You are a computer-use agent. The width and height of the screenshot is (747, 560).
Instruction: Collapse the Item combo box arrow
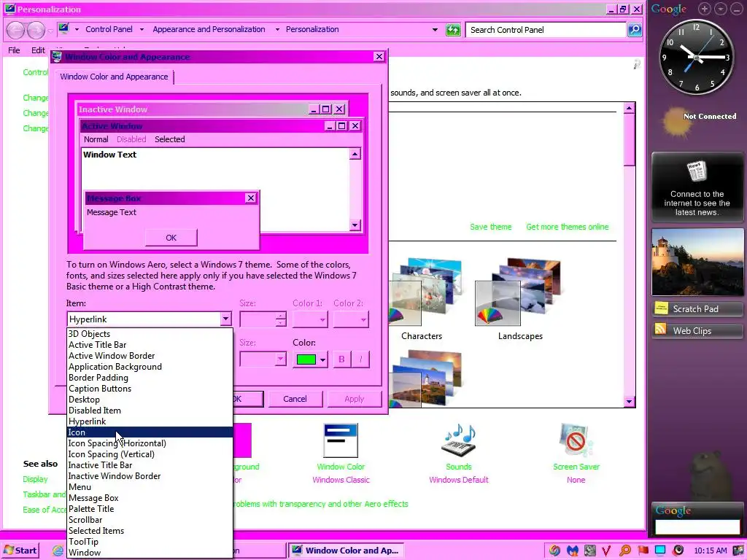tap(225, 319)
